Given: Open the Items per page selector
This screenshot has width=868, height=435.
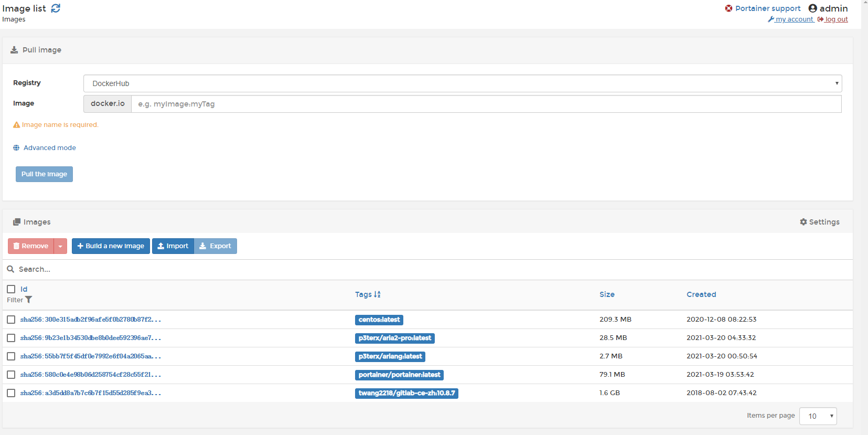Looking at the screenshot, I should [x=818, y=416].
